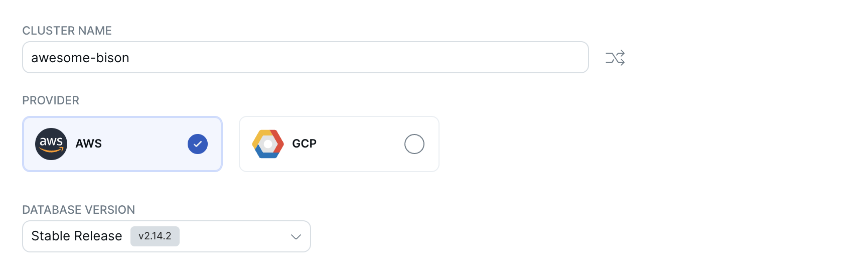Click the AWS logo icon
Viewport: 868px width, 279px height.
[51, 144]
